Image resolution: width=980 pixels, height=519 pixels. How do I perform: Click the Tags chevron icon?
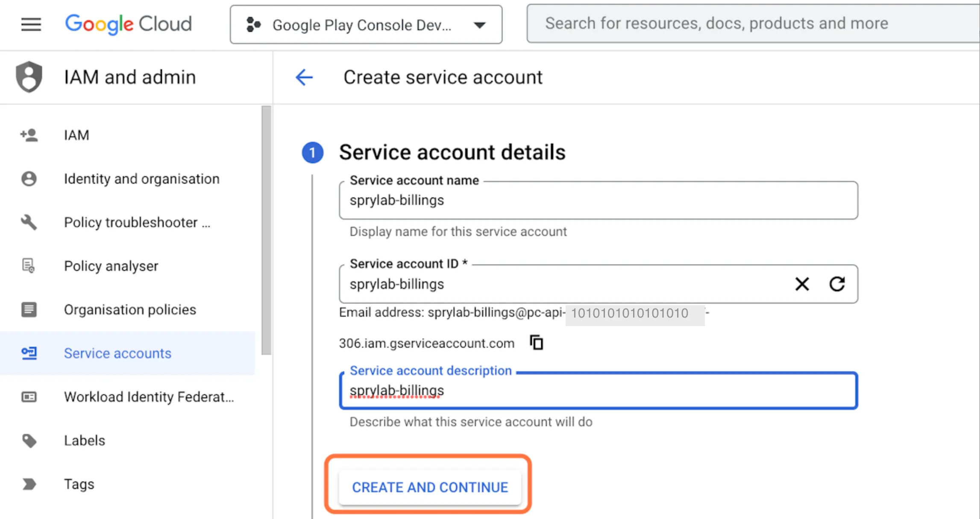(x=29, y=484)
